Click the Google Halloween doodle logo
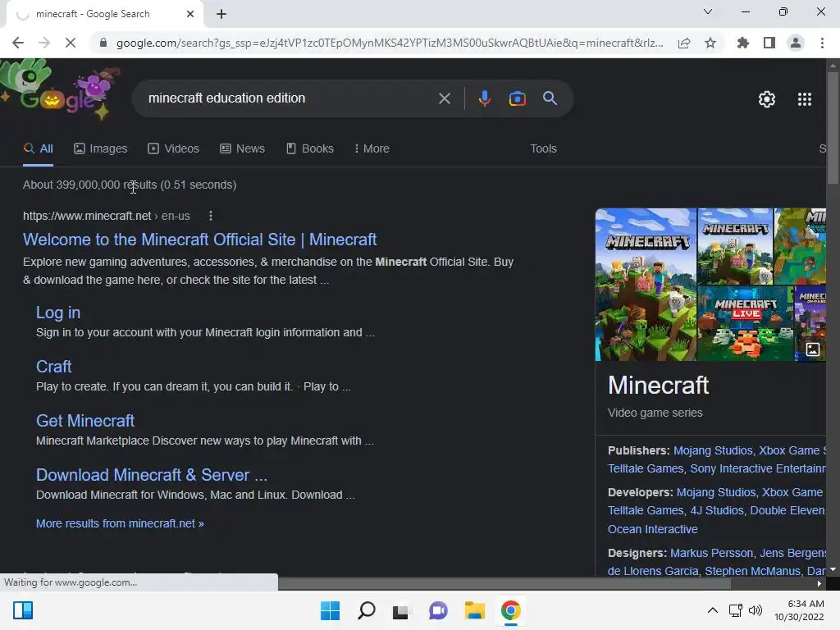 click(62, 89)
